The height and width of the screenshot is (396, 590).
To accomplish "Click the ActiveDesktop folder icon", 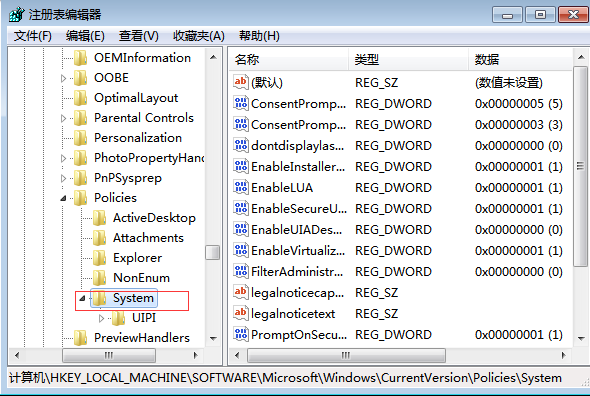I will click(x=100, y=218).
